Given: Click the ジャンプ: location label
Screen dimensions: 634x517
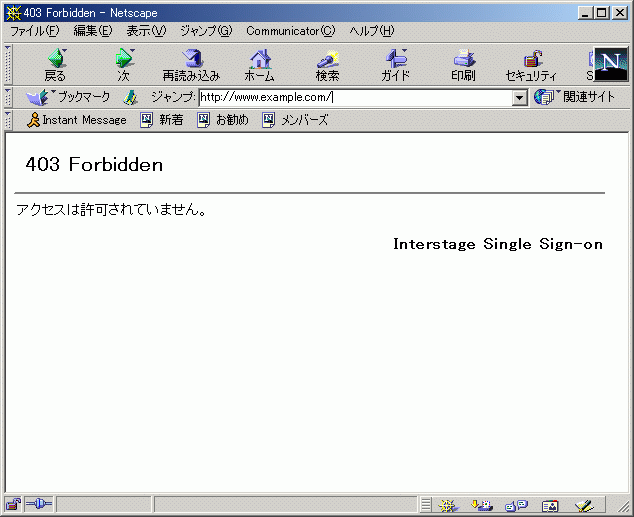Looking at the screenshot, I should coord(173,97).
